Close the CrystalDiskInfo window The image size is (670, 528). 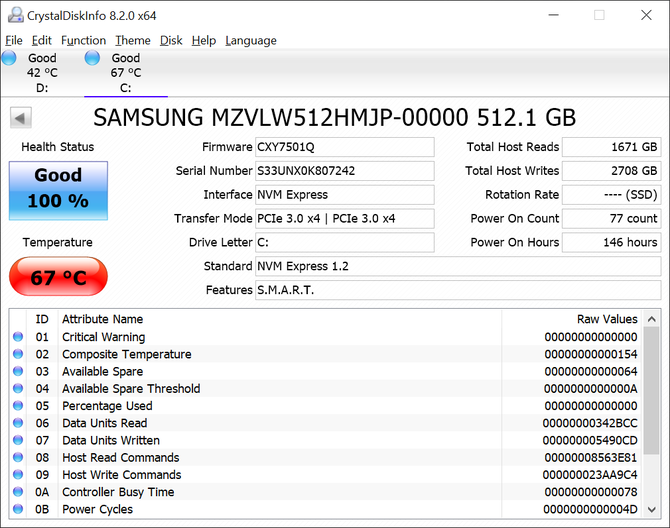(x=646, y=15)
